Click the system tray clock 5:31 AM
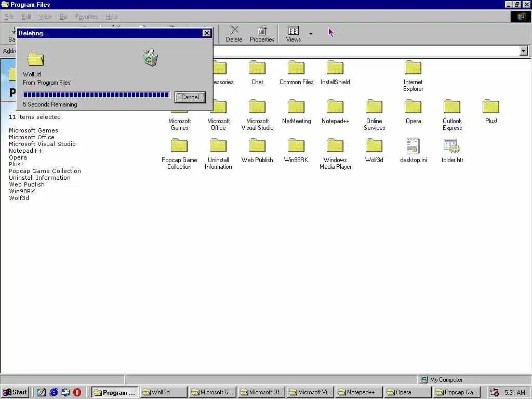The height and width of the screenshot is (399, 532). (515, 393)
